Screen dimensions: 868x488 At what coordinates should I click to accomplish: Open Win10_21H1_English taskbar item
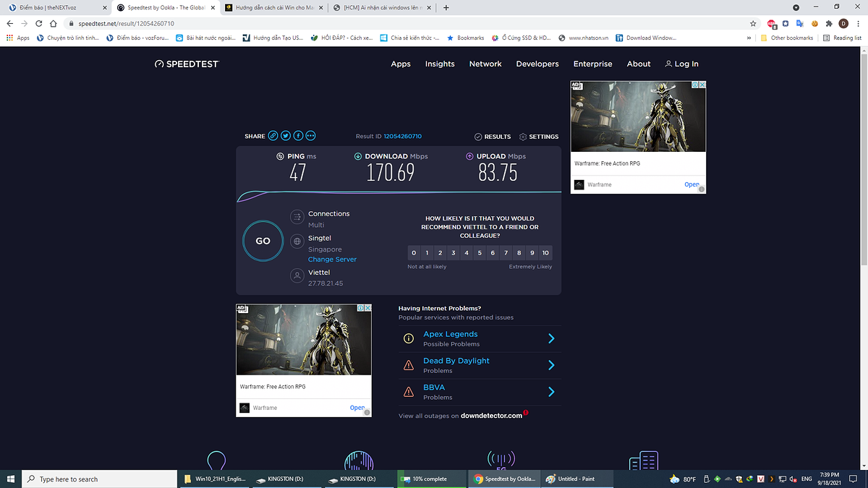point(214,479)
